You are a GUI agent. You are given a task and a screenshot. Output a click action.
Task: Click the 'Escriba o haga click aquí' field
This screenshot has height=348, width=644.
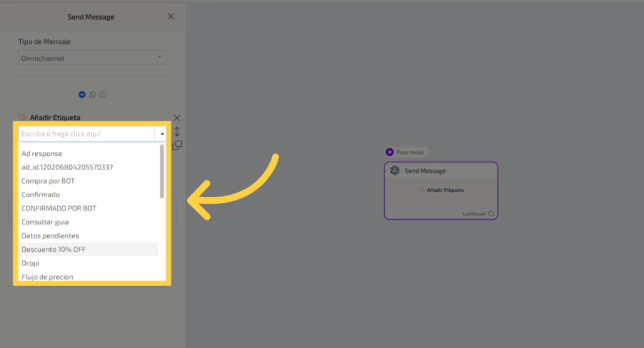[x=87, y=134]
